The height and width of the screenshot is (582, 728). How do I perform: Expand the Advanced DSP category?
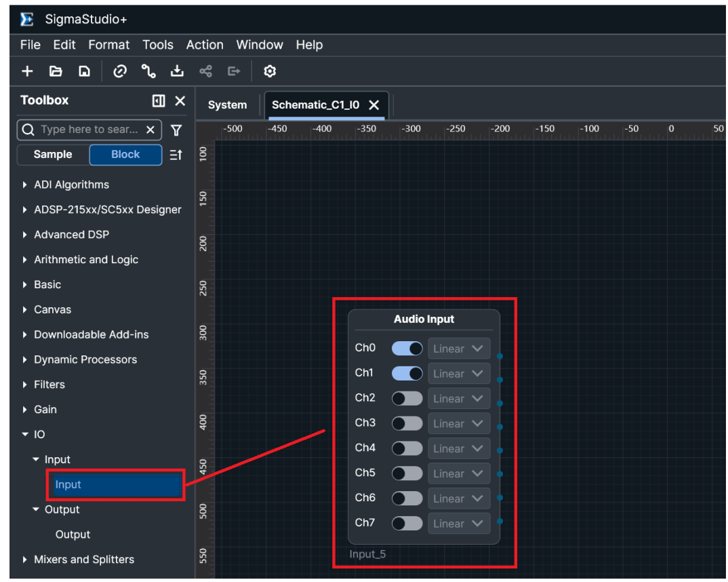click(x=24, y=235)
